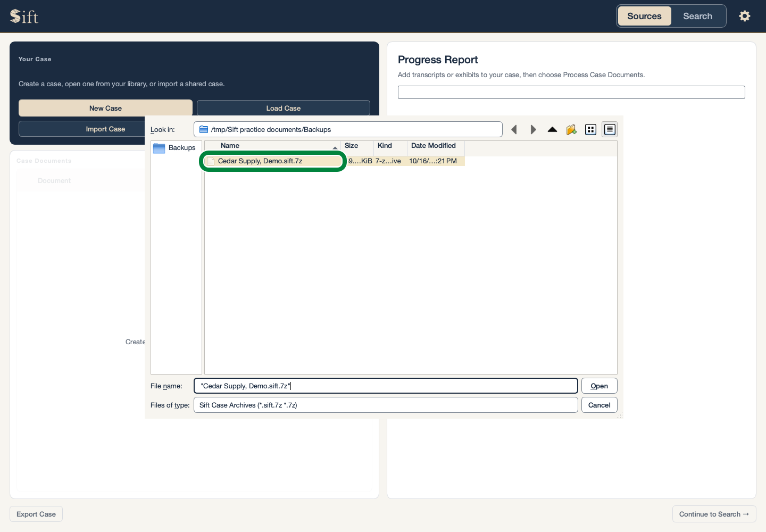Sort files by Name column
This screenshot has height=532, width=766.
[x=272, y=146]
